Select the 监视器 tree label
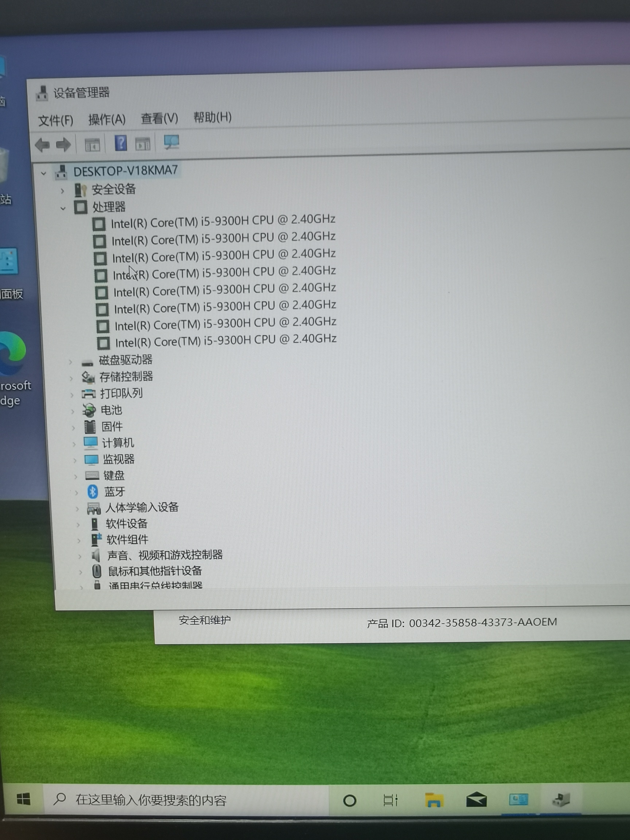 (x=119, y=459)
